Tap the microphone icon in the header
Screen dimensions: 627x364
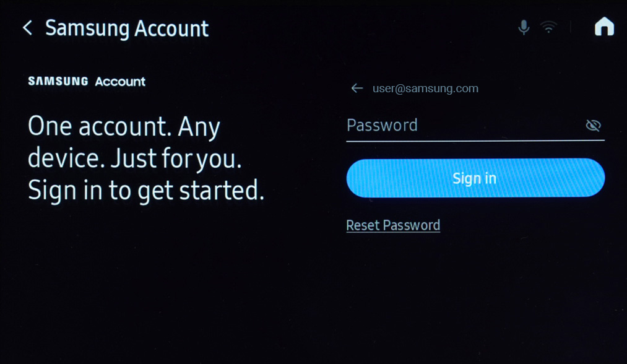pyautogui.click(x=524, y=27)
